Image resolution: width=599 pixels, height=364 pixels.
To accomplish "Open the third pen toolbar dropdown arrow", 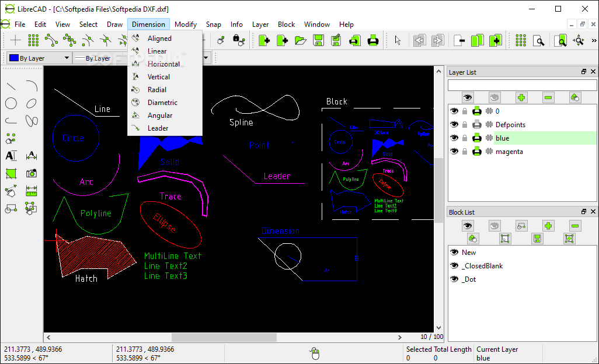I will [206, 58].
